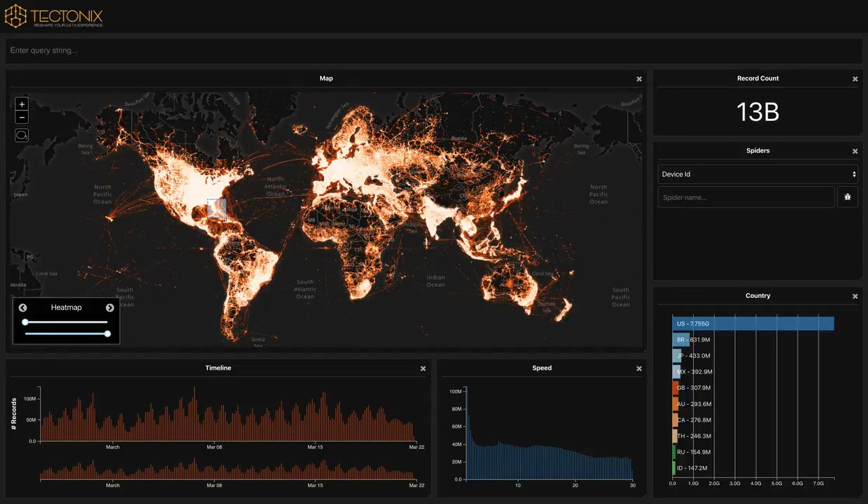
Task: Click the spider bug icon button
Action: point(848,197)
